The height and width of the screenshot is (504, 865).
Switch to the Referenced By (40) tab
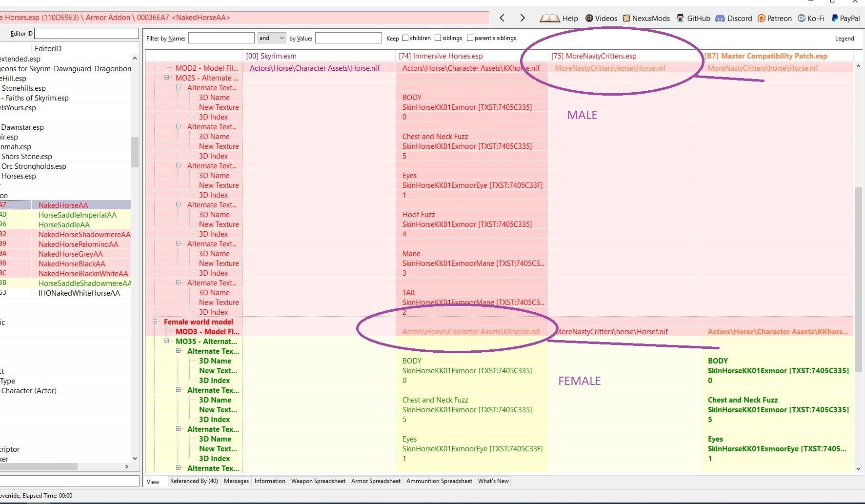(x=194, y=481)
